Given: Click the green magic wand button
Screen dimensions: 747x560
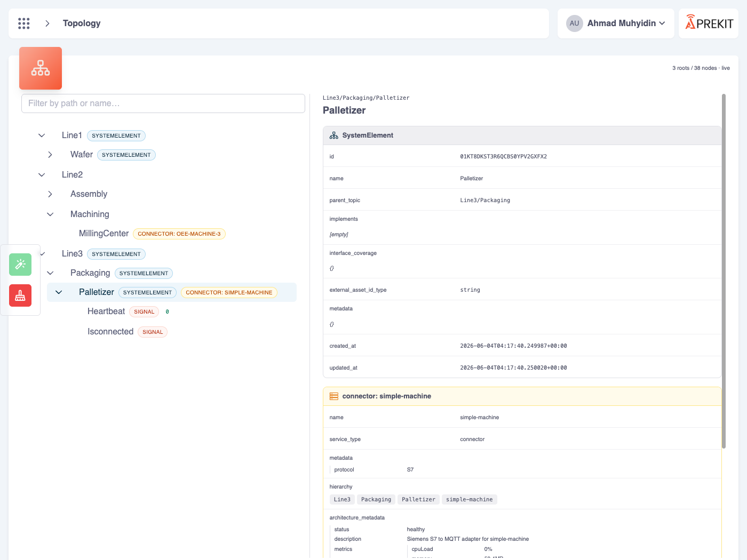Looking at the screenshot, I should (20, 265).
